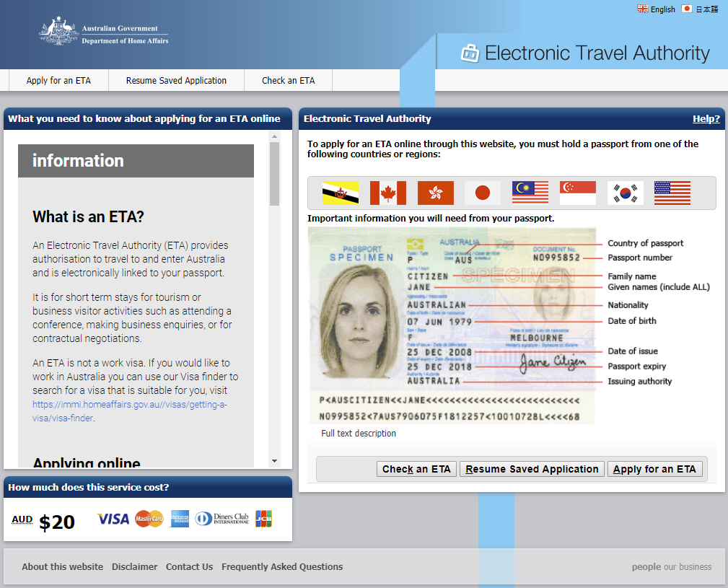Click the 'Given names (include ALL)' label
The image size is (728, 588).
point(659,287)
